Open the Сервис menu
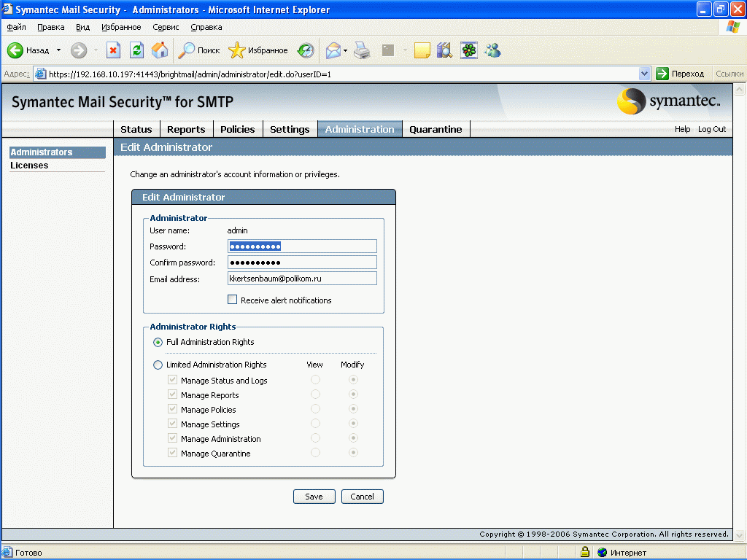The height and width of the screenshot is (560, 747). pos(166,27)
